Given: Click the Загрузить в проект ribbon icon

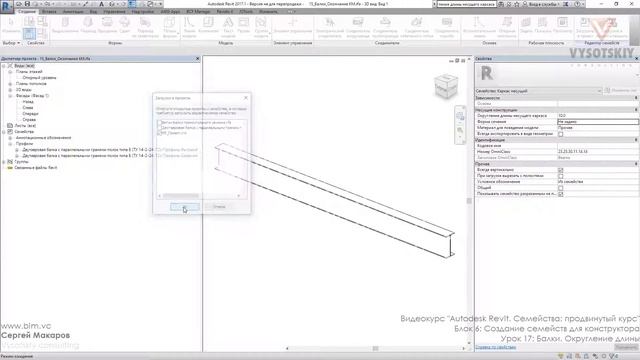Looking at the screenshot, I should (x=585, y=27).
